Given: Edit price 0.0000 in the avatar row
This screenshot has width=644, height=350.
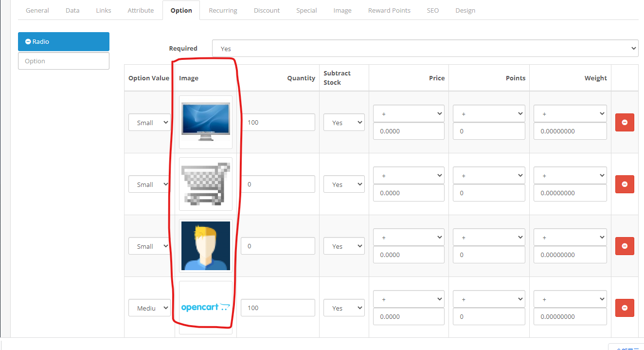Looking at the screenshot, I should [x=409, y=255].
